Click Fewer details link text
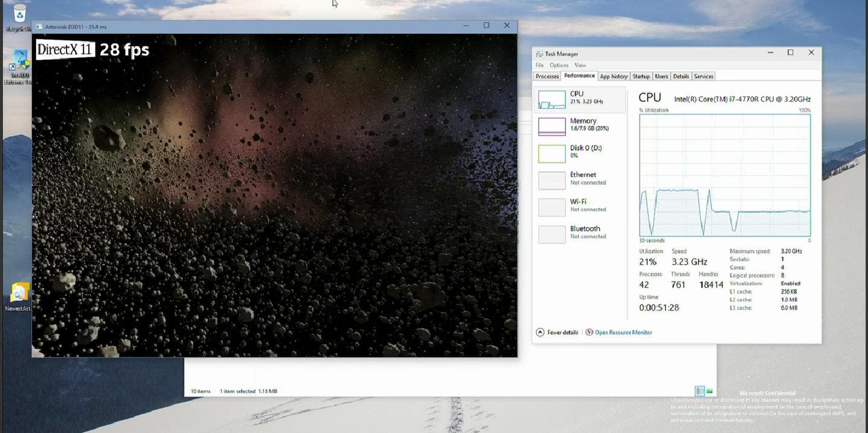 coord(562,332)
